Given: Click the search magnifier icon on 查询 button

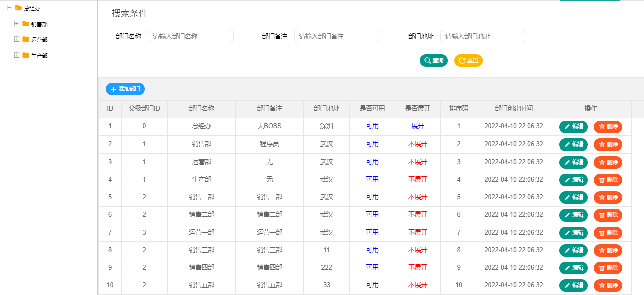Looking at the screenshot, I should pyautogui.click(x=428, y=60).
